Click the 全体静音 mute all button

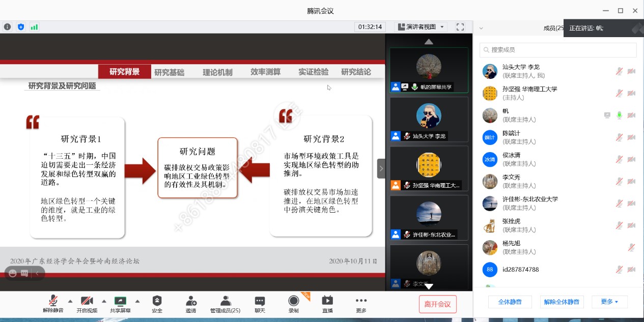coord(510,302)
